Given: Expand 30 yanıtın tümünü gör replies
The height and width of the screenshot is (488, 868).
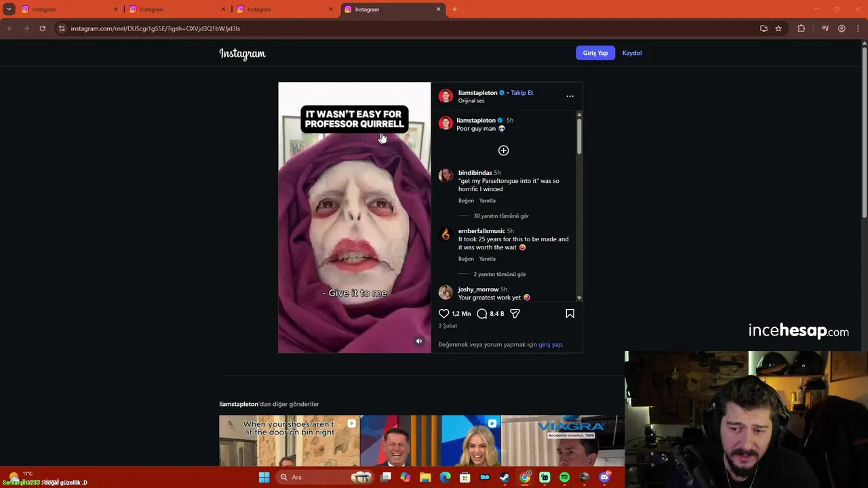Looking at the screenshot, I should pyautogui.click(x=501, y=216).
